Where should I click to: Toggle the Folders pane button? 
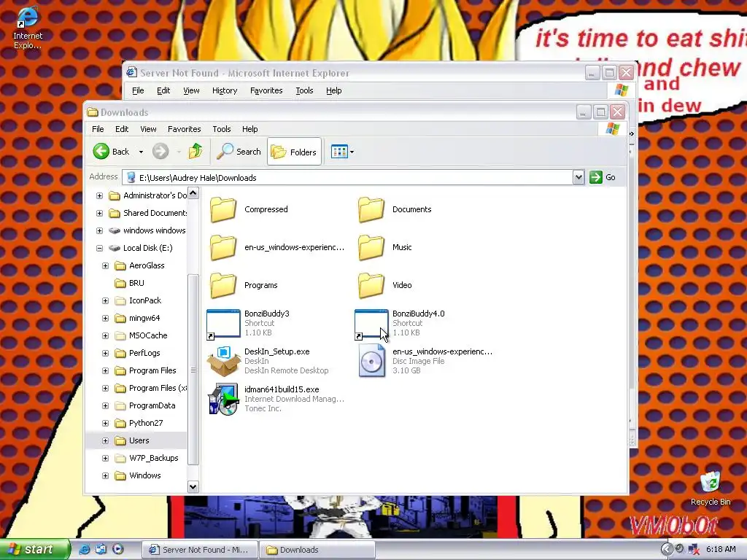[x=294, y=152]
